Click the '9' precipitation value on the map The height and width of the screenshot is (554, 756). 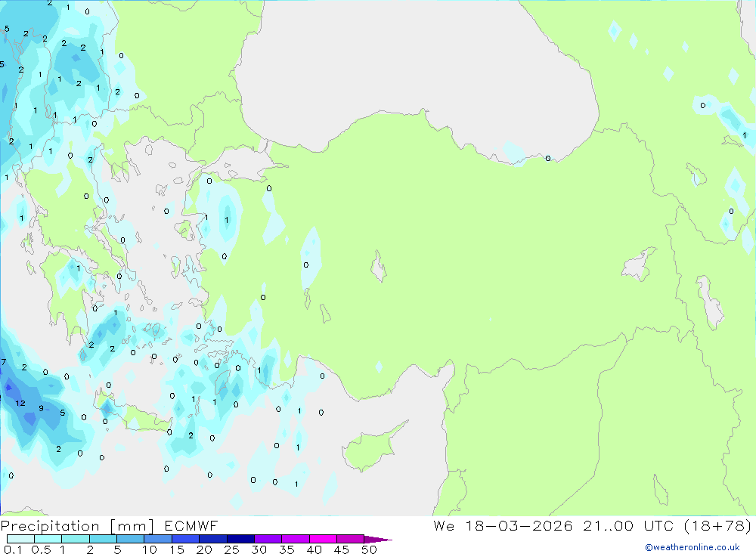(41, 408)
